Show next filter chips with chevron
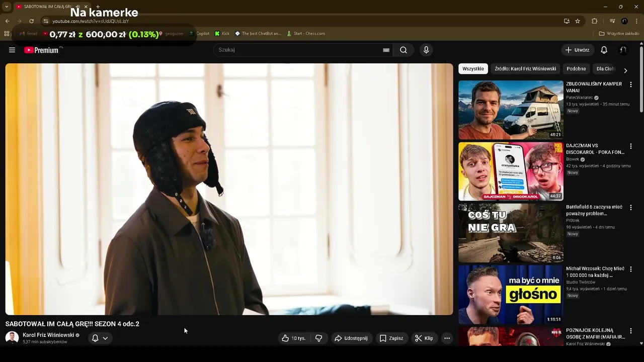The width and height of the screenshot is (644, 362). click(625, 71)
